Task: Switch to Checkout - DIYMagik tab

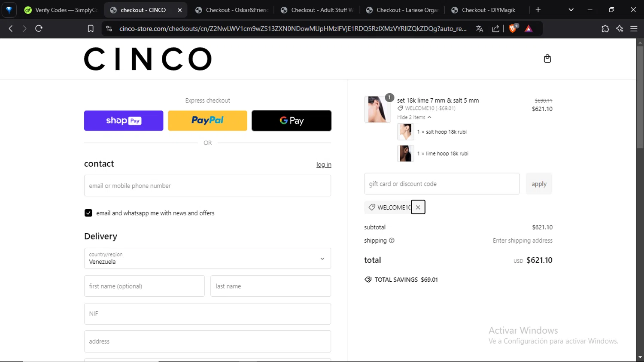Action: tap(487, 10)
